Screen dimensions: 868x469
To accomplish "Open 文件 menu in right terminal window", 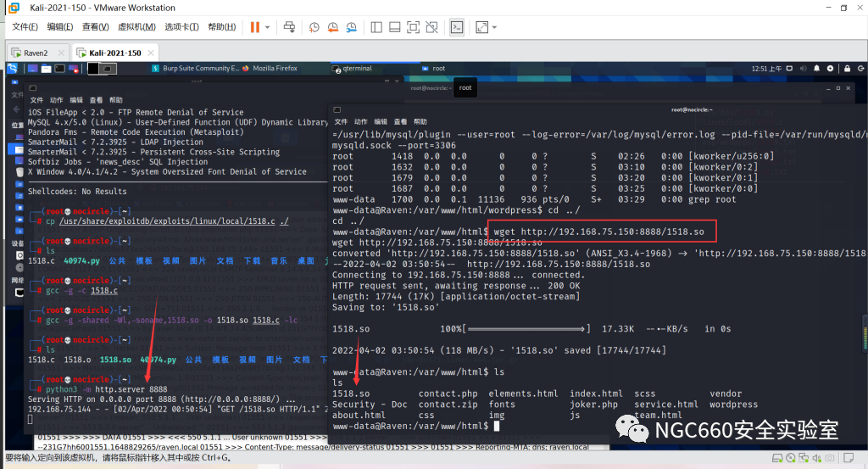I will (x=341, y=122).
